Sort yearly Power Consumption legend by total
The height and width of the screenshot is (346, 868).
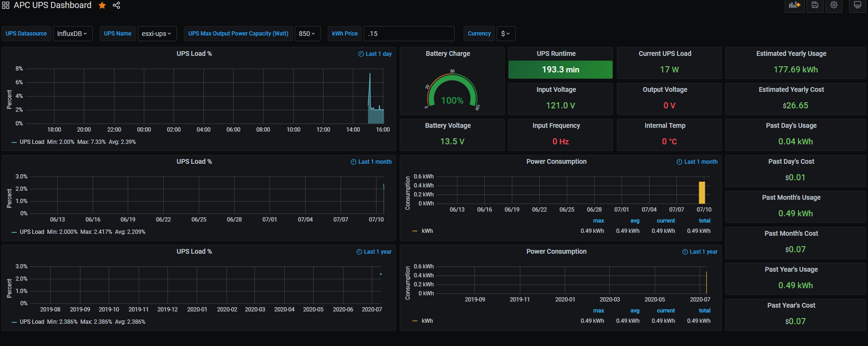705,311
